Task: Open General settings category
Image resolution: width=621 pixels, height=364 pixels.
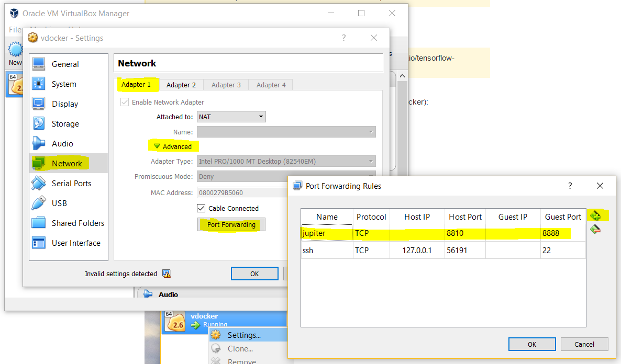Action: [x=68, y=64]
